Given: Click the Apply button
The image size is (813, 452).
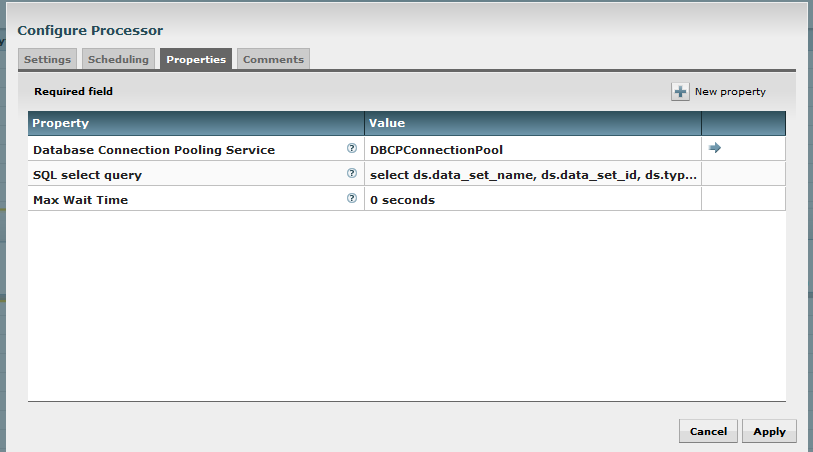Looking at the screenshot, I should [769, 431].
